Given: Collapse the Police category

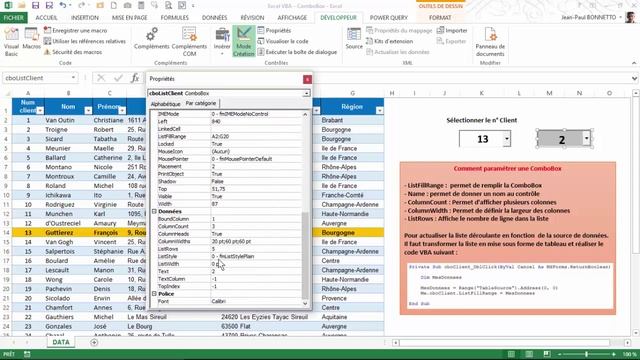Looking at the screenshot, I should point(154,294).
